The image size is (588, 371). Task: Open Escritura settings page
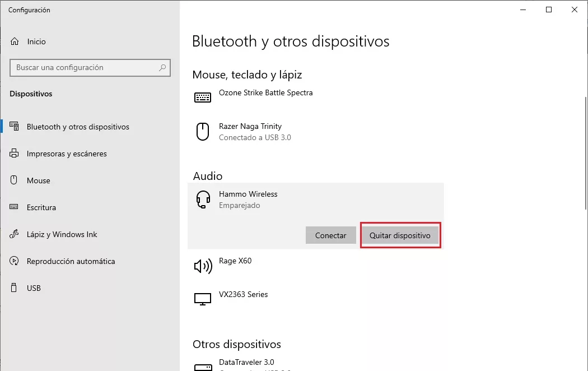click(41, 207)
